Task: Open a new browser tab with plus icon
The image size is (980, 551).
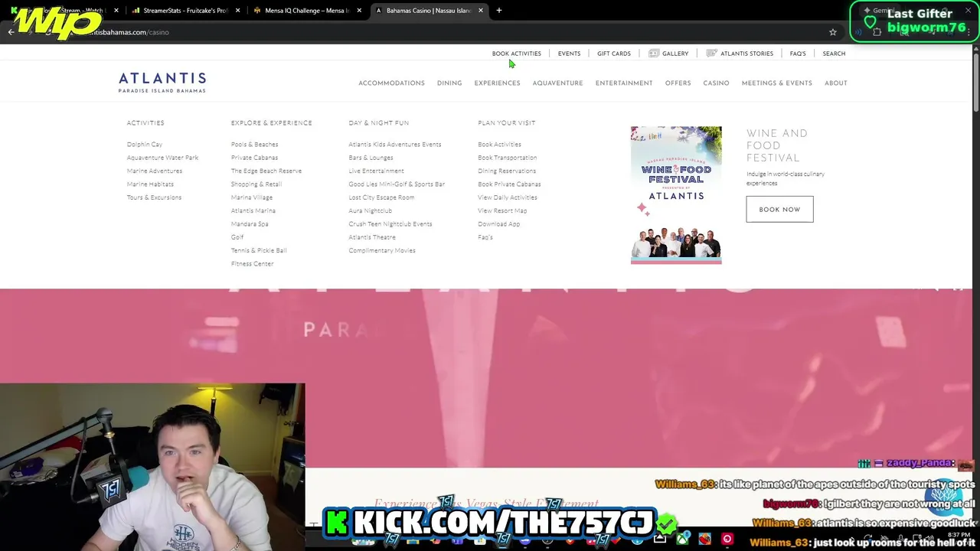Action: (x=499, y=11)
